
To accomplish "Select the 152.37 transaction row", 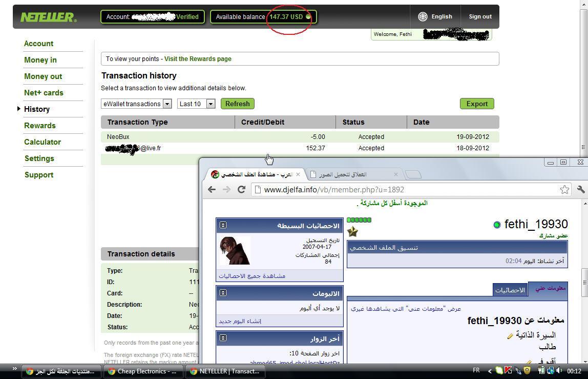I will [x=300, y=148].
